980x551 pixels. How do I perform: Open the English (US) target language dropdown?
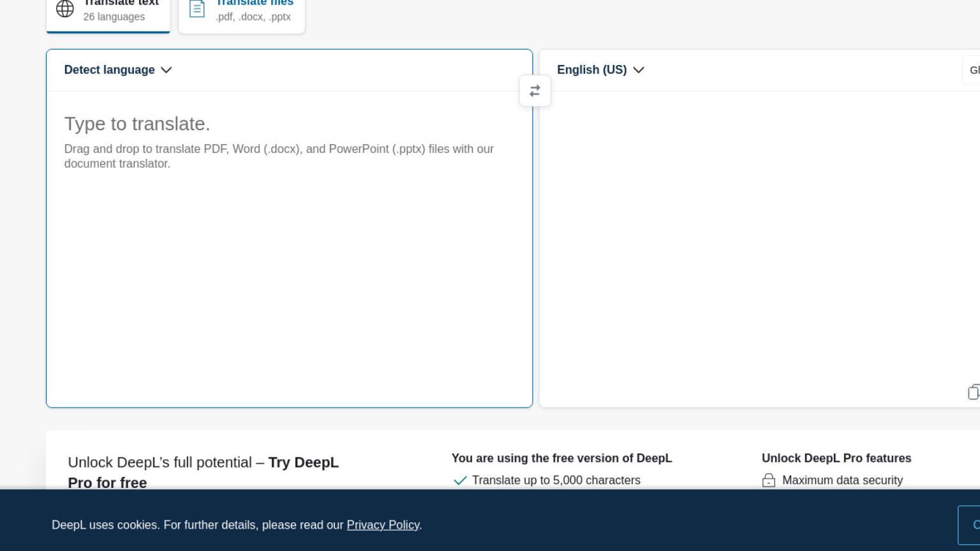[600, 70]
